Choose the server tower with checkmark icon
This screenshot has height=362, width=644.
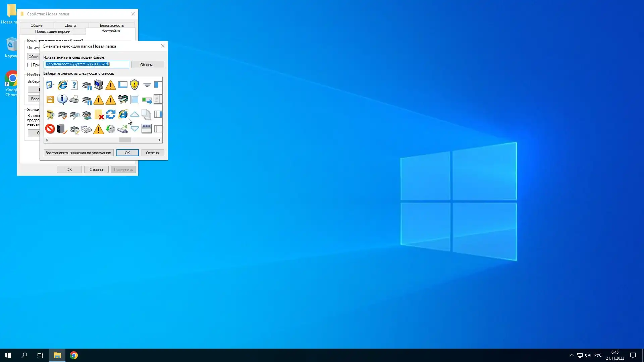coord(62,129)
